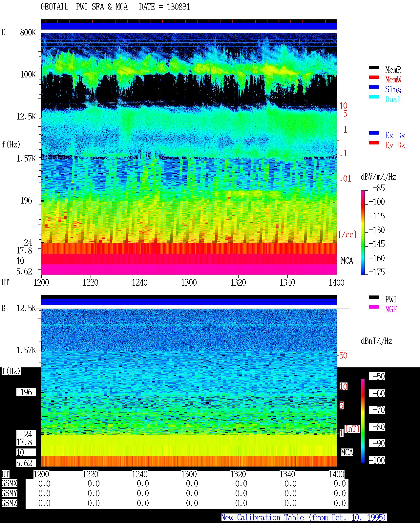This screenshot has height=523, width=420.
Task: Click the New Calibration Table link
Action: point(304,518)
